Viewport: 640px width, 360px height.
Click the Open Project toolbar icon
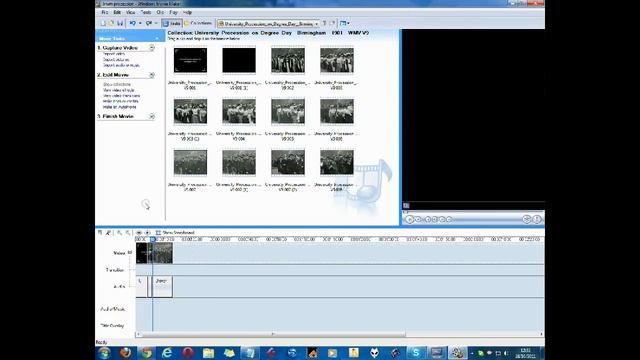tap(111, 24)
